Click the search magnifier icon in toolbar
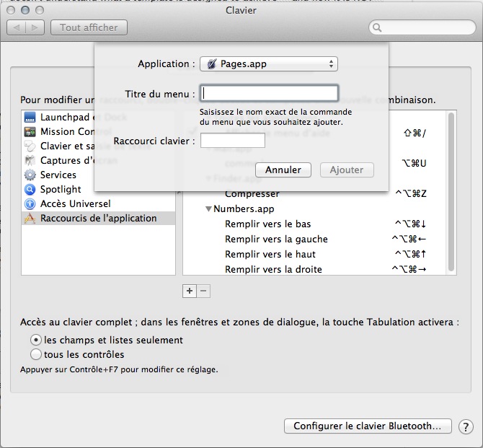This screenshot has width=483, height=448. tap(377, 27)
